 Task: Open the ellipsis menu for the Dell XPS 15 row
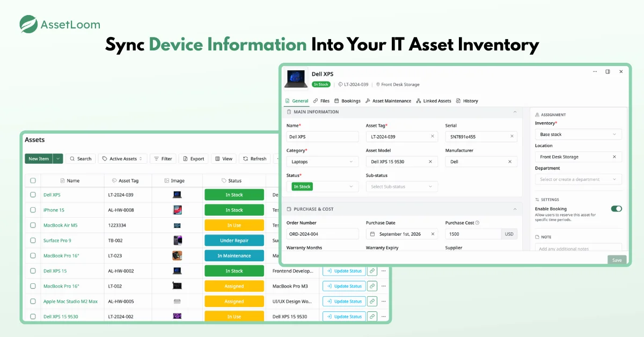(383, 271)
